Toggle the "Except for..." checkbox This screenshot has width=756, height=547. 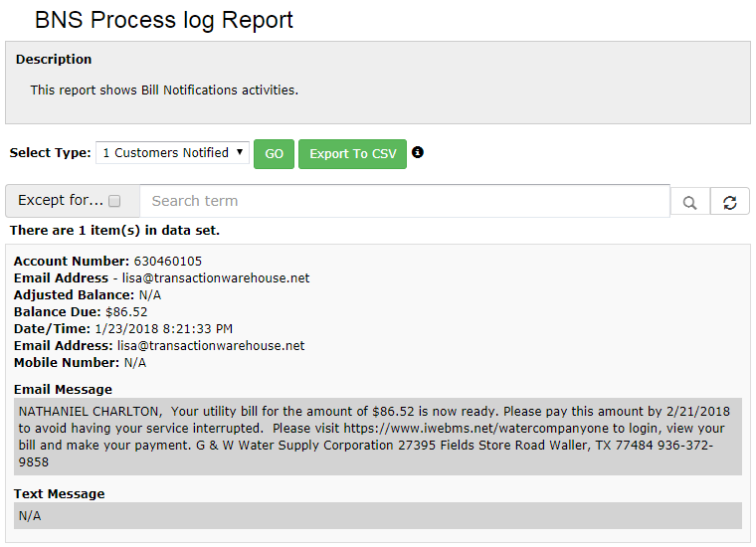[x=114, y=201]
